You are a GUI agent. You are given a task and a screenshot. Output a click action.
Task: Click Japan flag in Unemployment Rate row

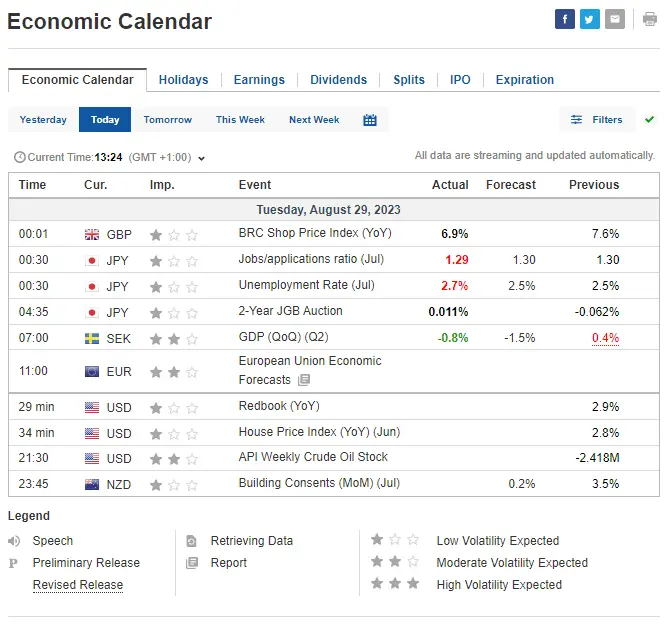pos(92,287)
